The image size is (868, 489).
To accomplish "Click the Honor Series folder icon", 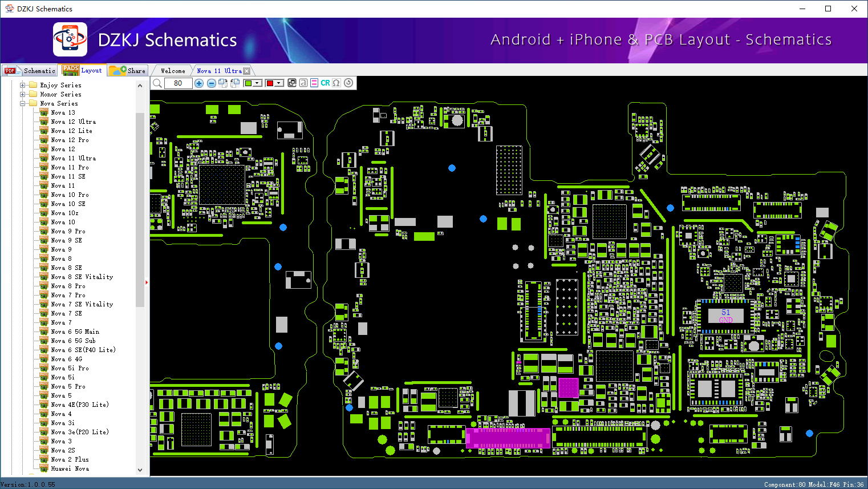I will coord(33,94).
